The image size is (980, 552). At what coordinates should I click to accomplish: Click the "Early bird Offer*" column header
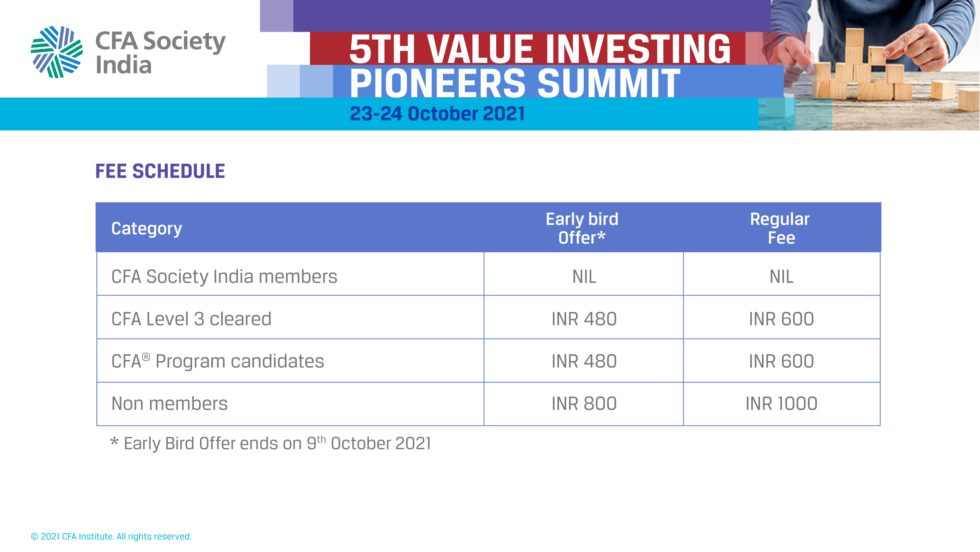582,228
